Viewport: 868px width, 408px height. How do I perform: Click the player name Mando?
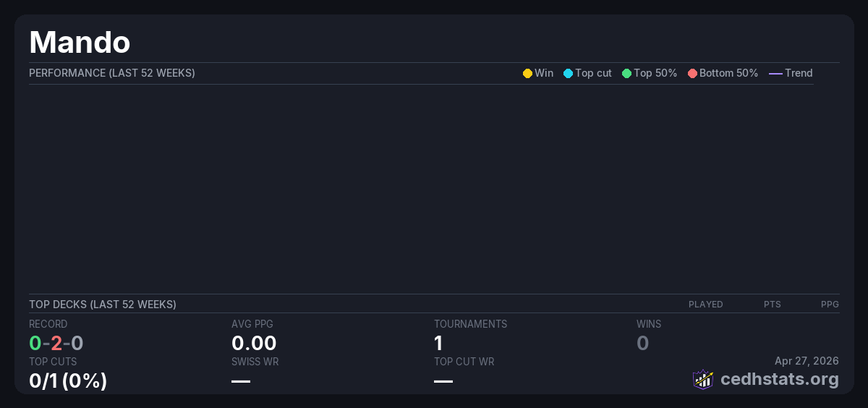coord(80,43)
